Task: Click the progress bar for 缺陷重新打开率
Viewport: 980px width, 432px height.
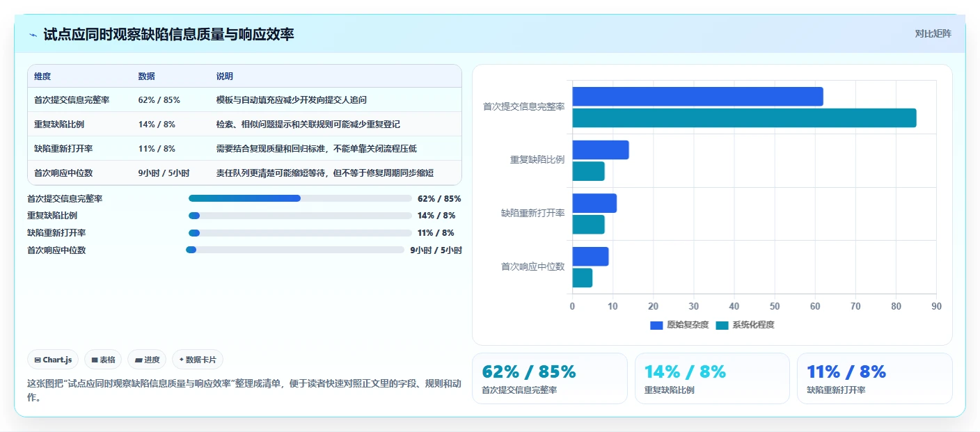Action: point(300,232)
